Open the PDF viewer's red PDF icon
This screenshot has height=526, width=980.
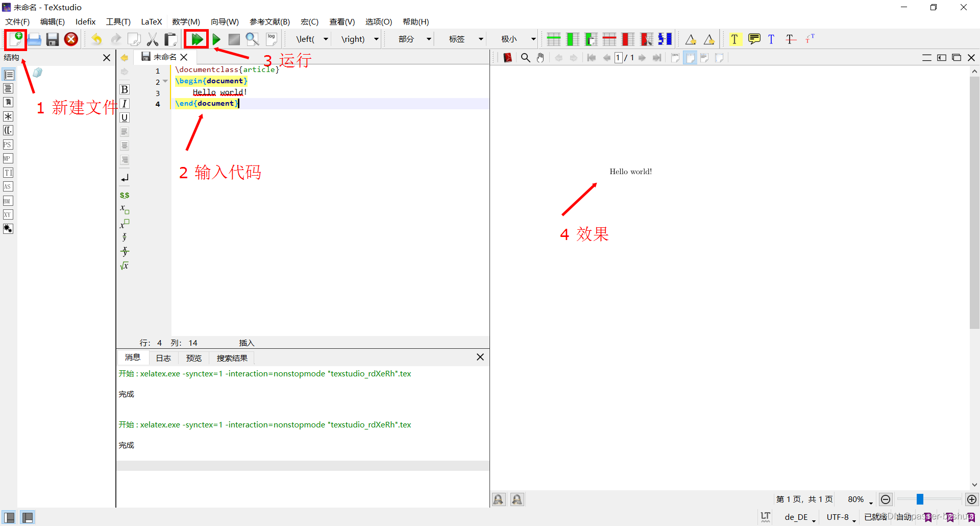click(507, 58)
